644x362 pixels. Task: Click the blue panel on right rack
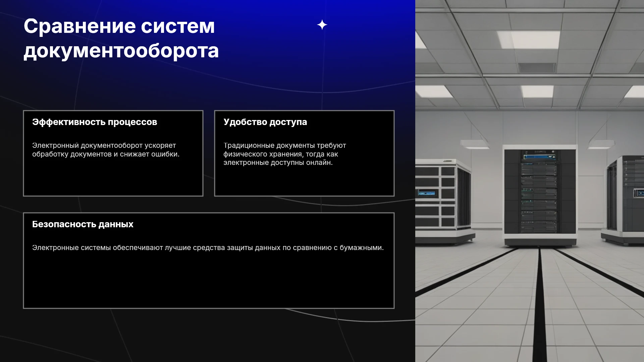tap(639, 193)
